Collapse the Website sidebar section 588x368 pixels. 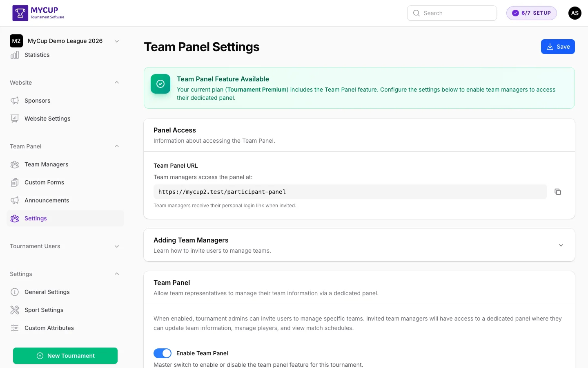(x=117, y=83)
